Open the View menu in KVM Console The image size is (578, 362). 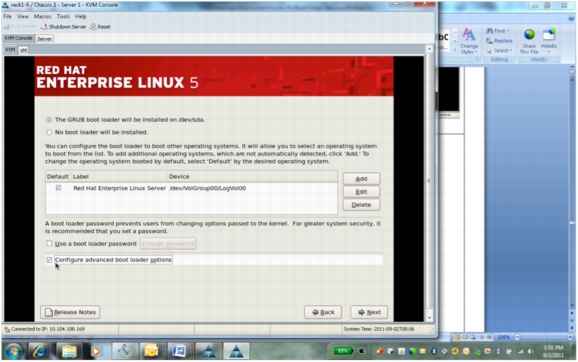click(x=22, y=16)
